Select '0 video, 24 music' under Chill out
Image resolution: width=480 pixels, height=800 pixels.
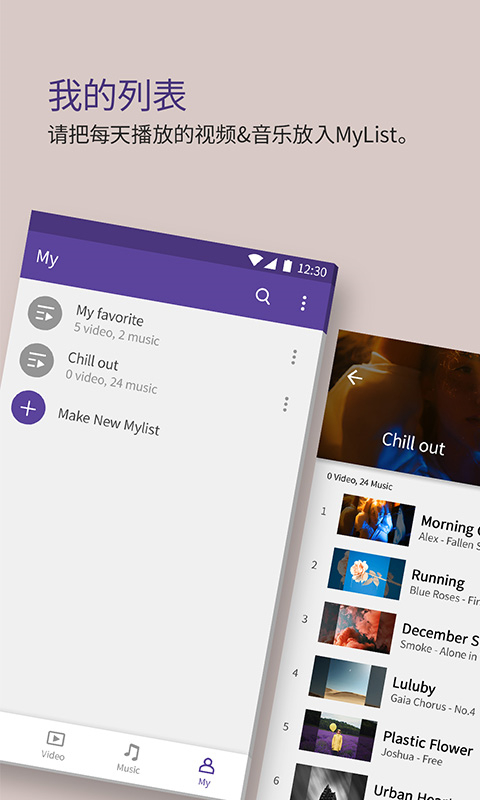(x=111, y=381)
